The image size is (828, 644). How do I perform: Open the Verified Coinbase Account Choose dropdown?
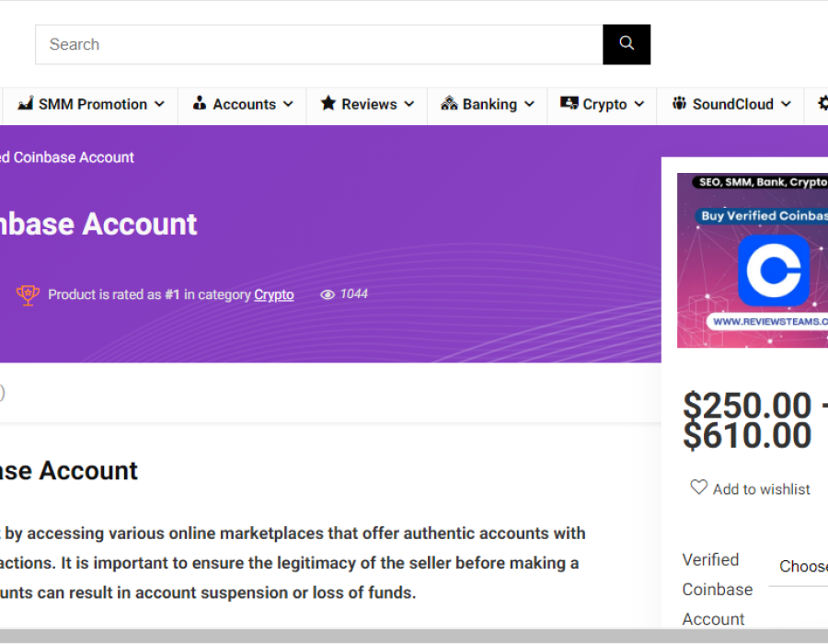point(802,567)
